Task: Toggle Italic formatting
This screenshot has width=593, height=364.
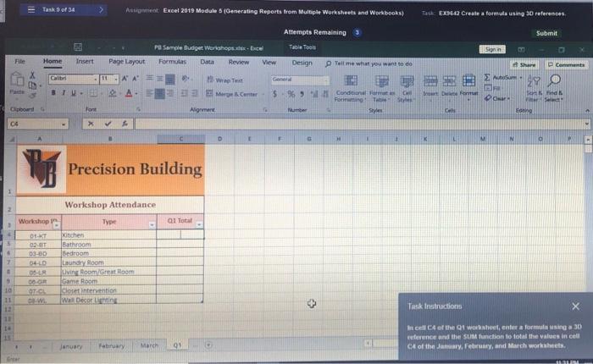Action: pos(64,93)
